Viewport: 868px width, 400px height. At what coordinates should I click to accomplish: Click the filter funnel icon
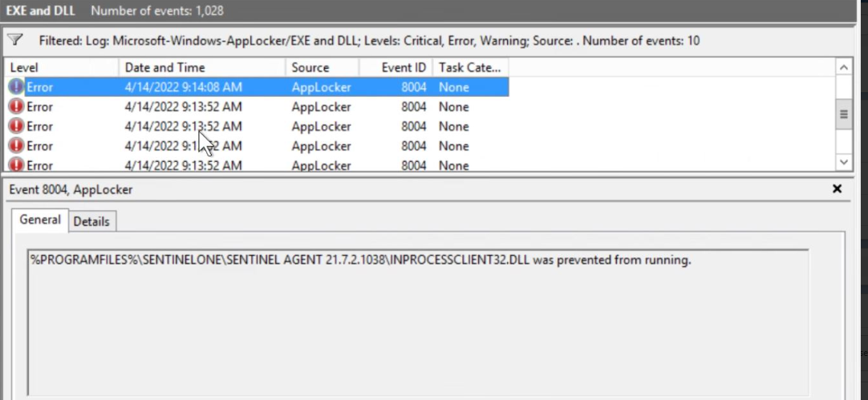click(x=14, y=40)
